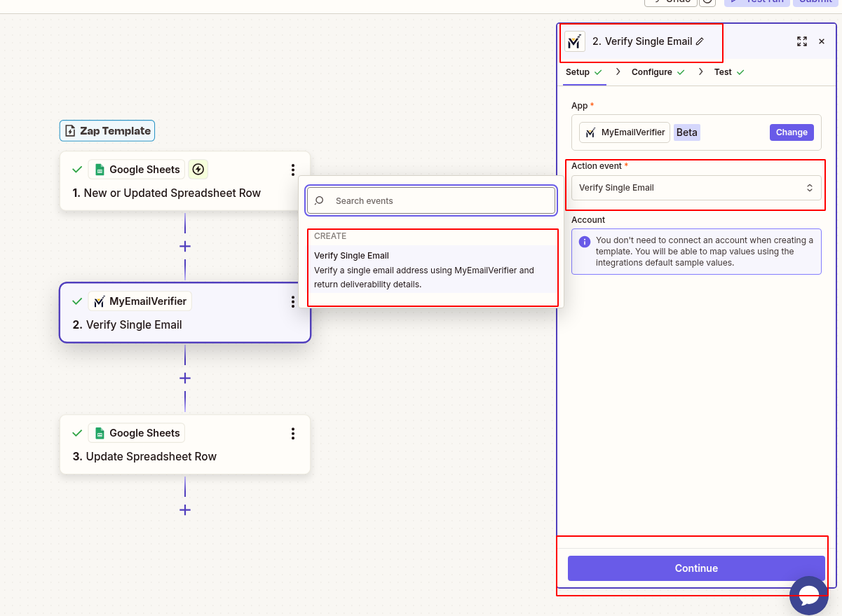Add a step with the plus below step 3
The width and height of the screenshot is (842, 616).
(x=185, y=510)
